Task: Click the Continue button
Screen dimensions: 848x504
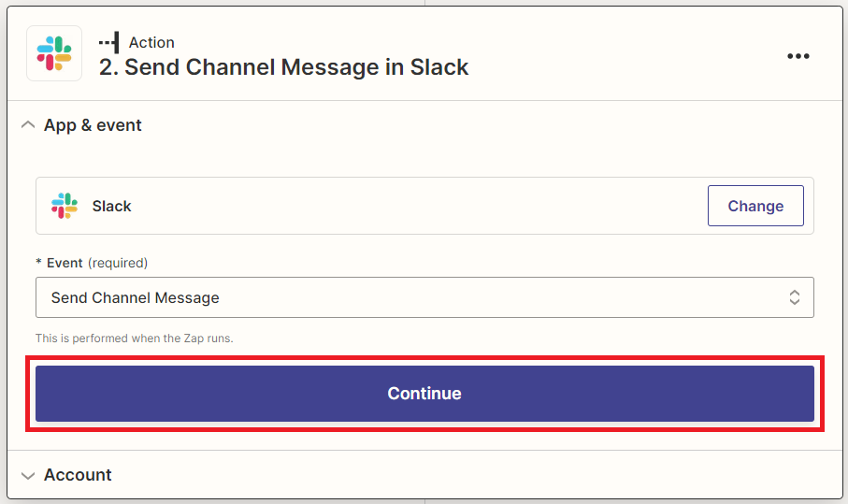Action: pyautogui.click(x=424, y=394)
